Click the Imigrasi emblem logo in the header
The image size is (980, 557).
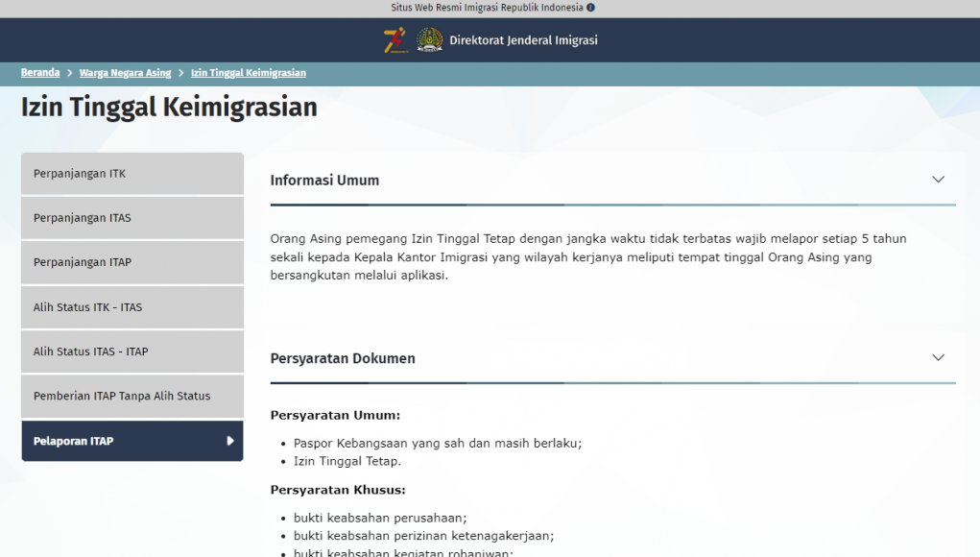429,40
